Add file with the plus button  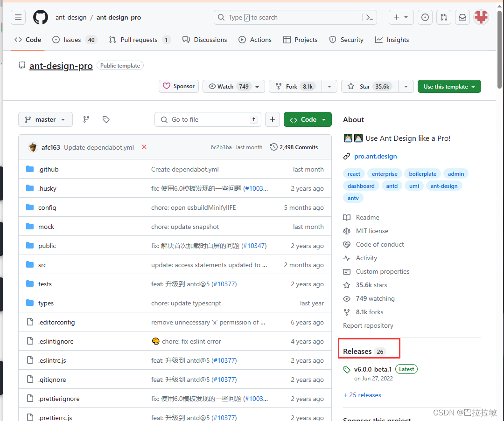272,119
